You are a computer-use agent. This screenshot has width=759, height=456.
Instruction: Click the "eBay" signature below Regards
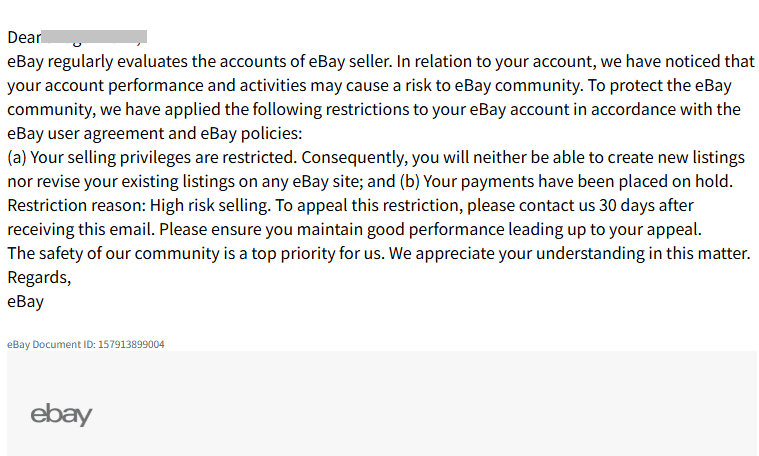pos(25,301)
